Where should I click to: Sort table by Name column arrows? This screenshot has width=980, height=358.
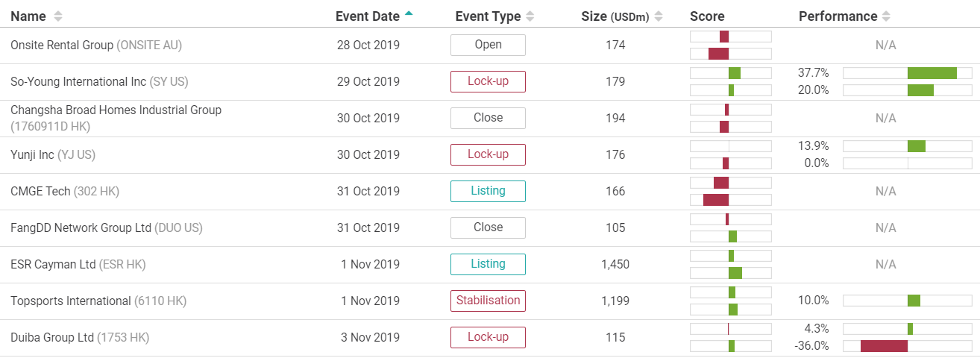point(58,16)
